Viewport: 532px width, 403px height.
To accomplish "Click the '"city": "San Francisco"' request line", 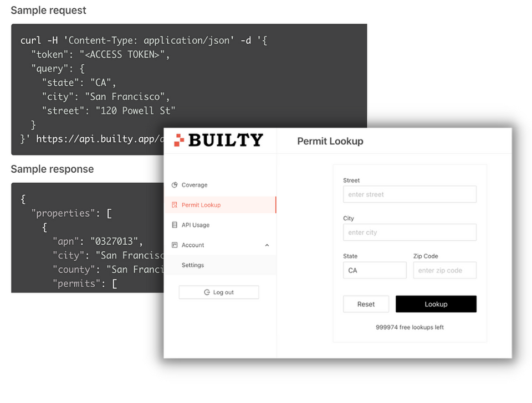I will tap(106, 96).
